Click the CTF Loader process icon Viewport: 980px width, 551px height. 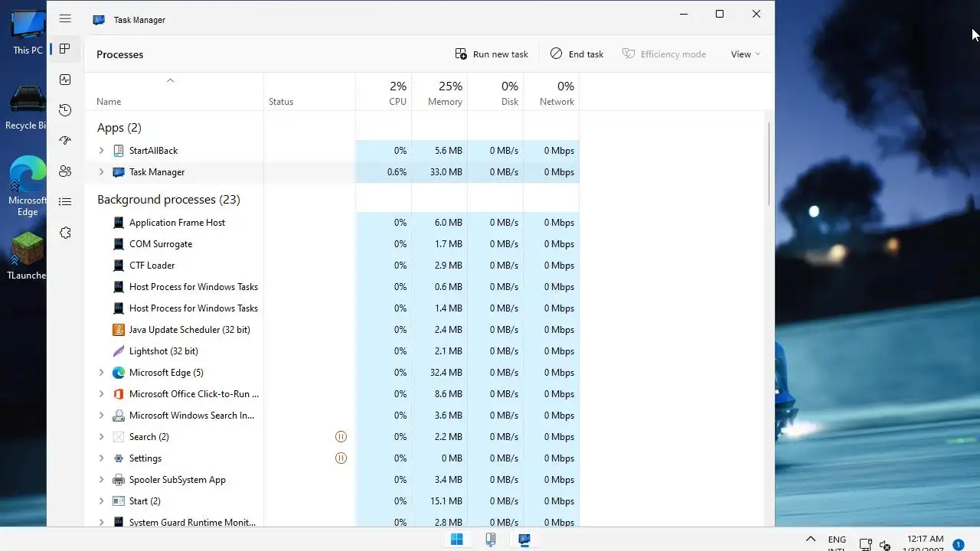click(x=119, y=266)
